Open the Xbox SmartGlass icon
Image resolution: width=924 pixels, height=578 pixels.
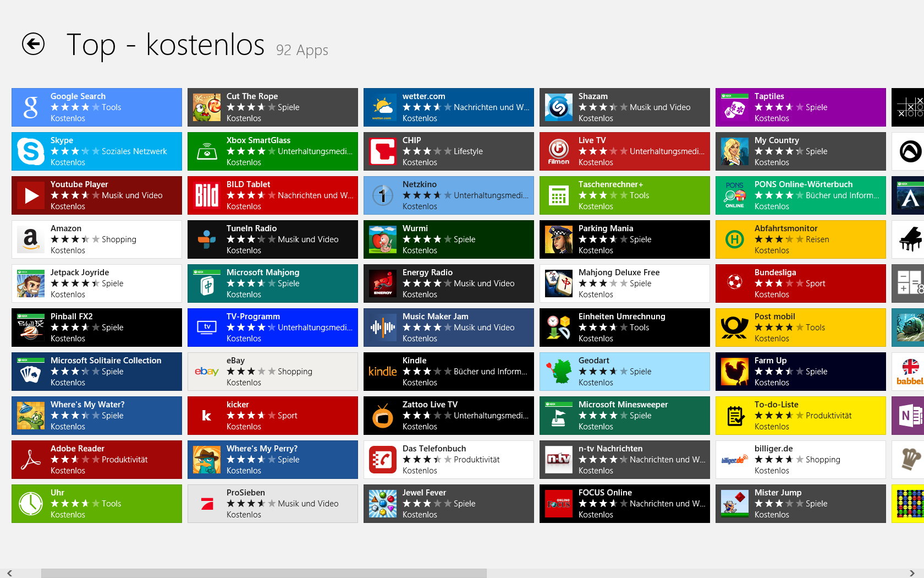[207, 151]
